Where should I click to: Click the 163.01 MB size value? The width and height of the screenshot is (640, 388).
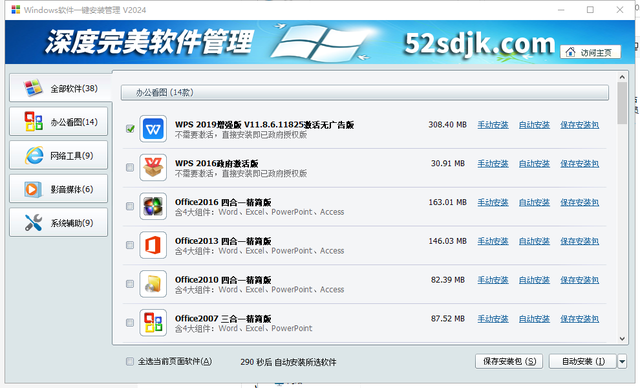click(x=447, y=202)
